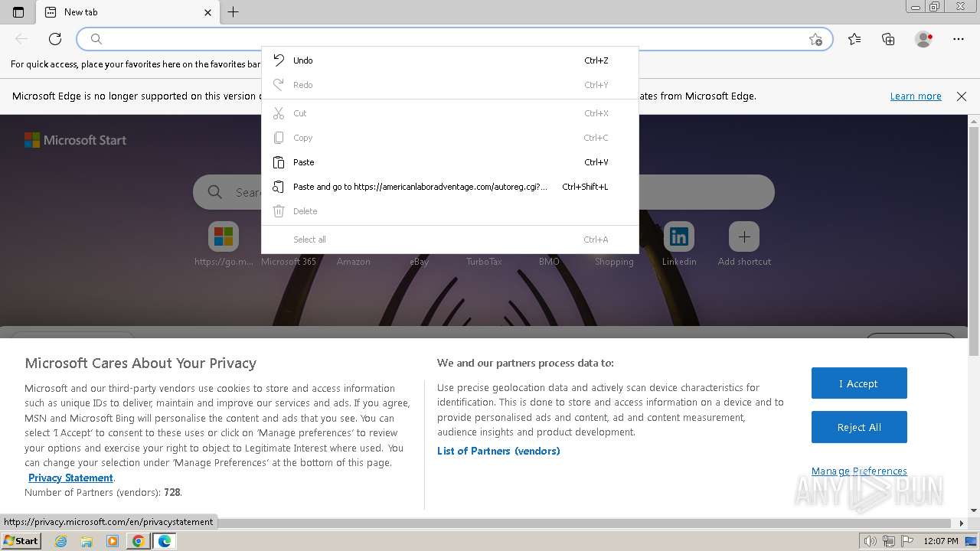Choose Copy in context menu
Screen dimensions: 980x551
coord(450,138)
